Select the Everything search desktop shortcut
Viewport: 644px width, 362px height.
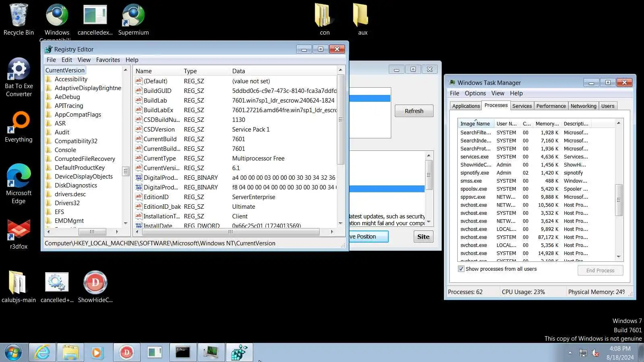(19, 127)
